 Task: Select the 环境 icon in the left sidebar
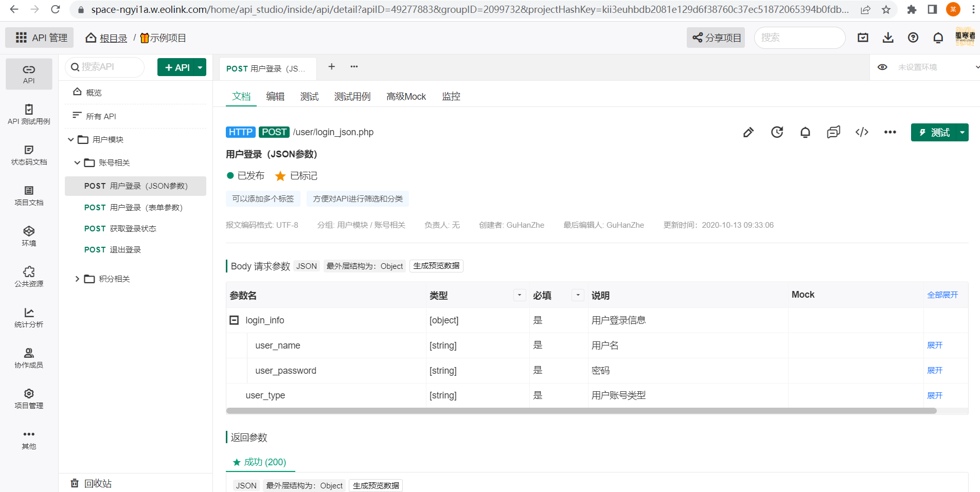pyautogui.click(x=29, y=236)
